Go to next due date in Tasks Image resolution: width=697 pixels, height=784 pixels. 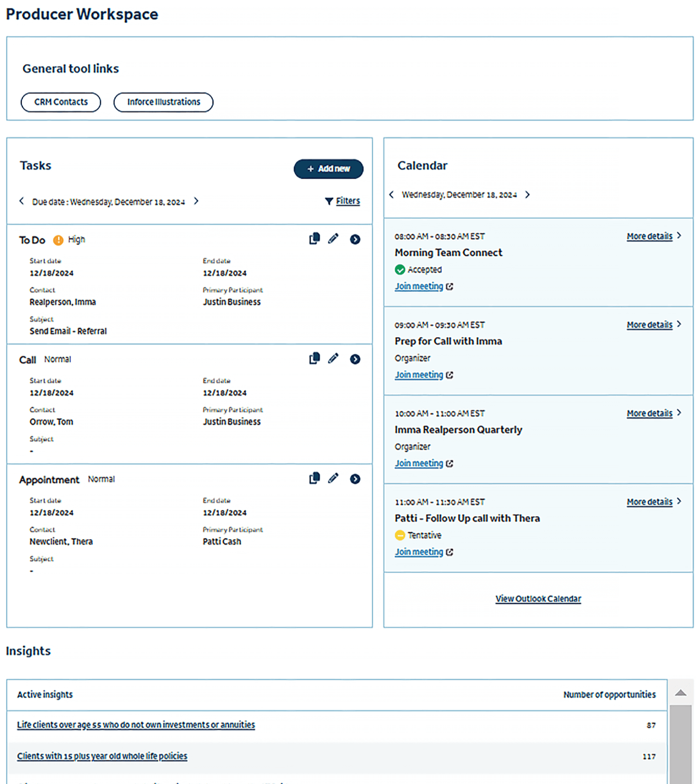click(196, 201)
